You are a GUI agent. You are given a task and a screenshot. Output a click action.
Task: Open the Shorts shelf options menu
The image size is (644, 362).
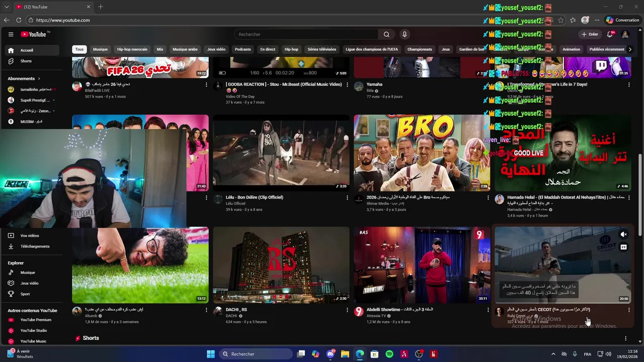point(625,338)
